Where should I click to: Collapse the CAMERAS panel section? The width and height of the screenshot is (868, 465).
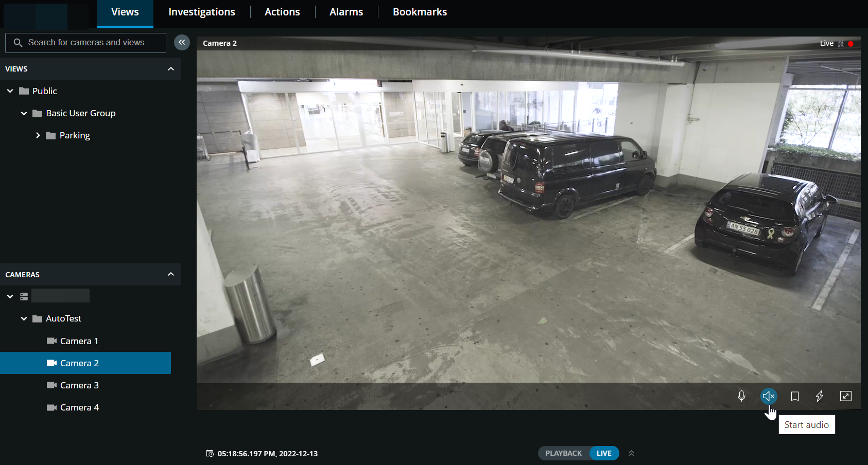[x=171, y=274]
